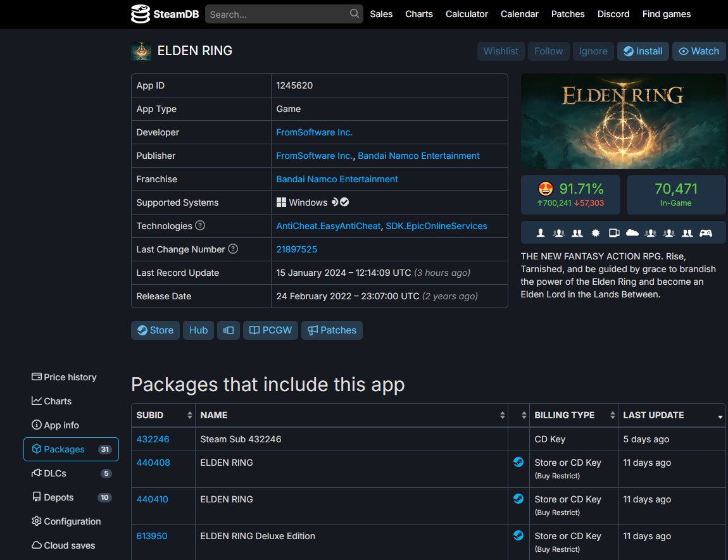This screenshot has width=728, height=560.
Task: Click the help icon beside Technologies
Action: pyautogui.click(x=200, y=225)
